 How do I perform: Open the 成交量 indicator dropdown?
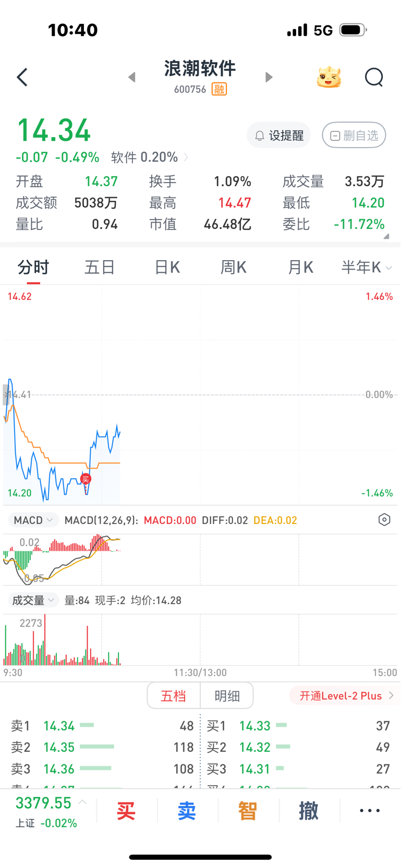click(x=33, y=600)
